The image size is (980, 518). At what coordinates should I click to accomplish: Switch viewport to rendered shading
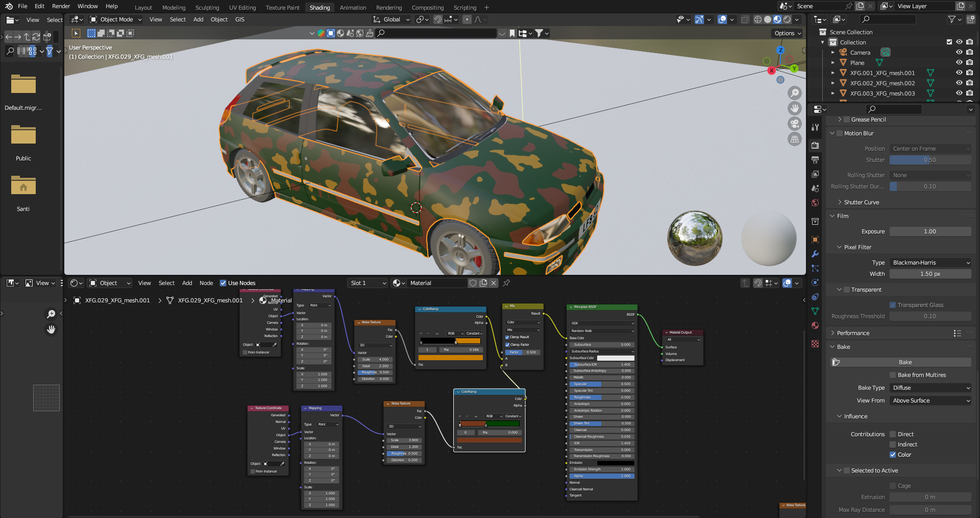[x=787, y=19]
